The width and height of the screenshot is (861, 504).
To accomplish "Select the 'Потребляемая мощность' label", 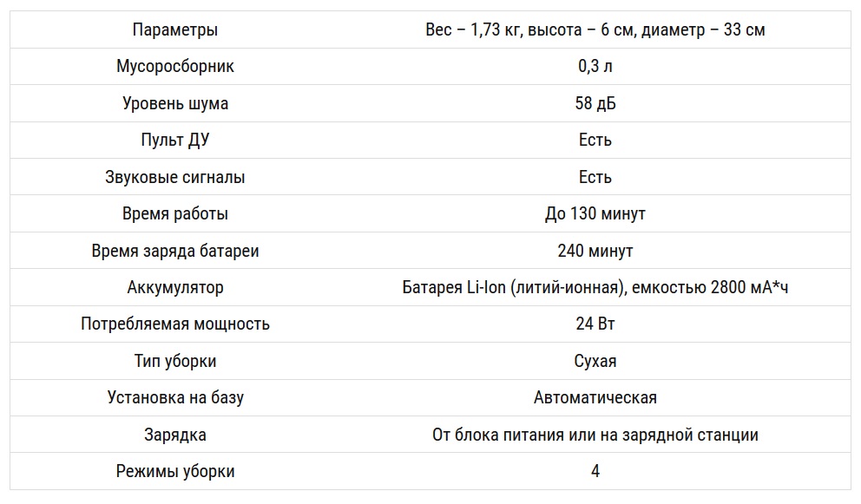I will [x=175, y=324].
